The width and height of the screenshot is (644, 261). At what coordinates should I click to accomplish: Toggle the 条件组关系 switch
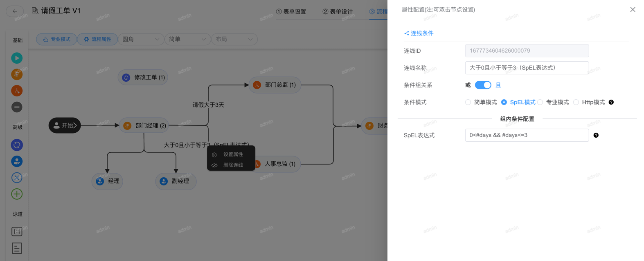click(483, 85)
